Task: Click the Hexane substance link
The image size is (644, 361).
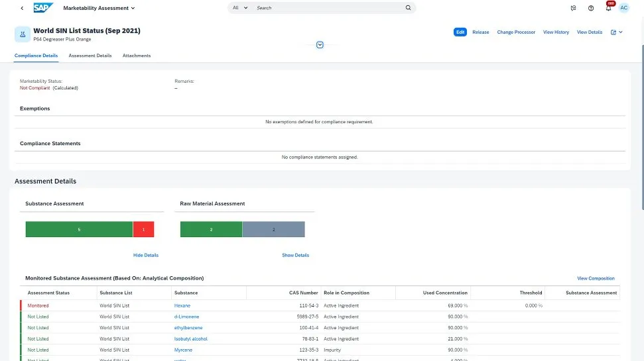Action: point(182,305)
